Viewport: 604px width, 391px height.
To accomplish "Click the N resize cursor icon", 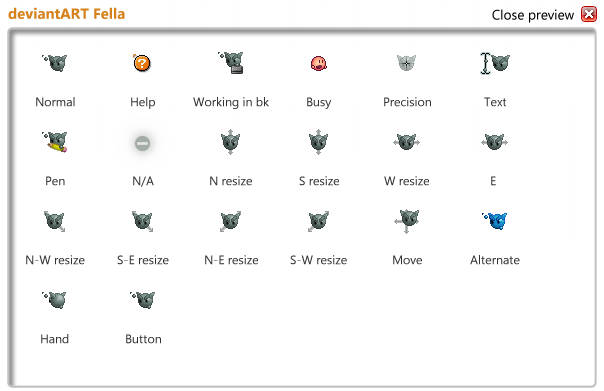I will [230, 142].
